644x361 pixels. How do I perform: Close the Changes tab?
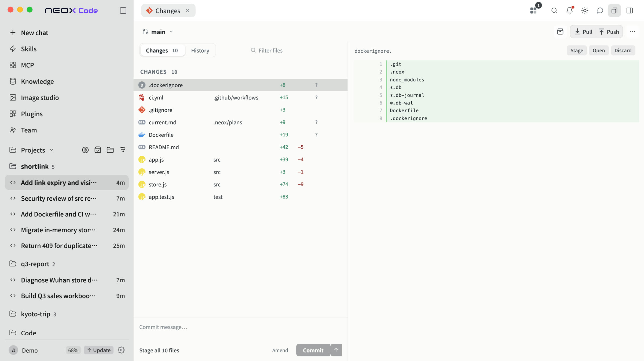[x=187, y=10]
